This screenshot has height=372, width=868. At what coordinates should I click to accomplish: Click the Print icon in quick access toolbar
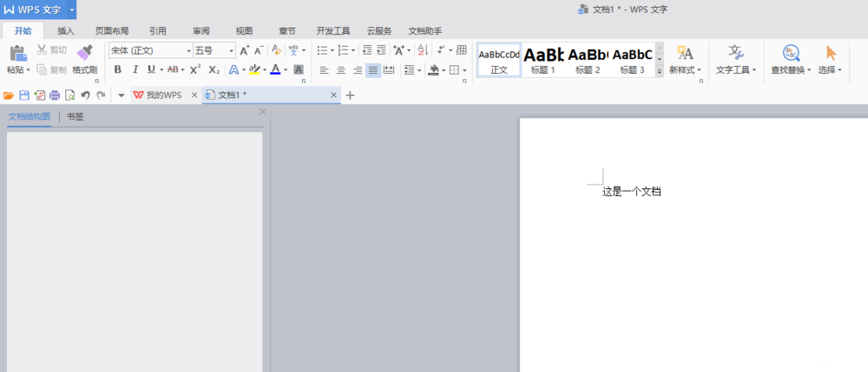pos(55,95)
